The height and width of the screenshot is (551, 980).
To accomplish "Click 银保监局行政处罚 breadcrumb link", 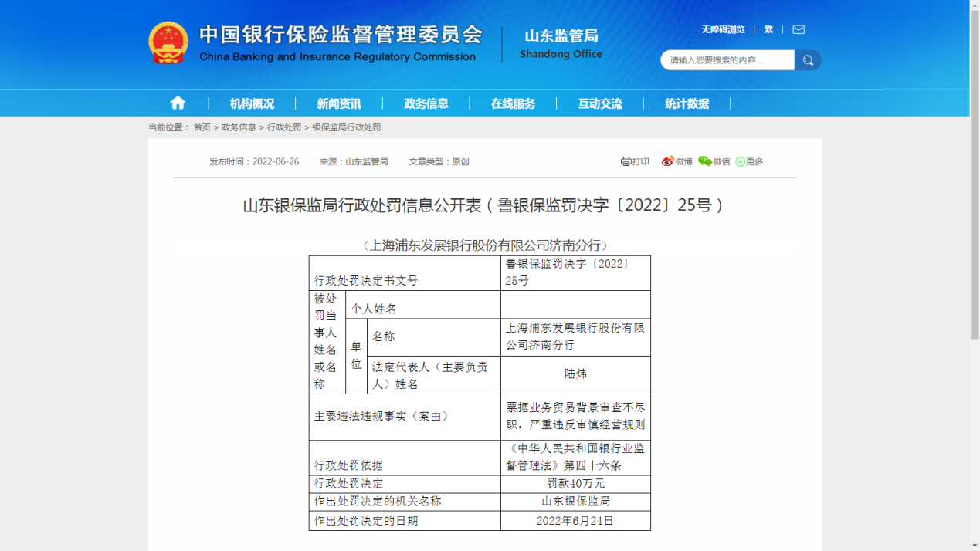I will pos(347,127).
